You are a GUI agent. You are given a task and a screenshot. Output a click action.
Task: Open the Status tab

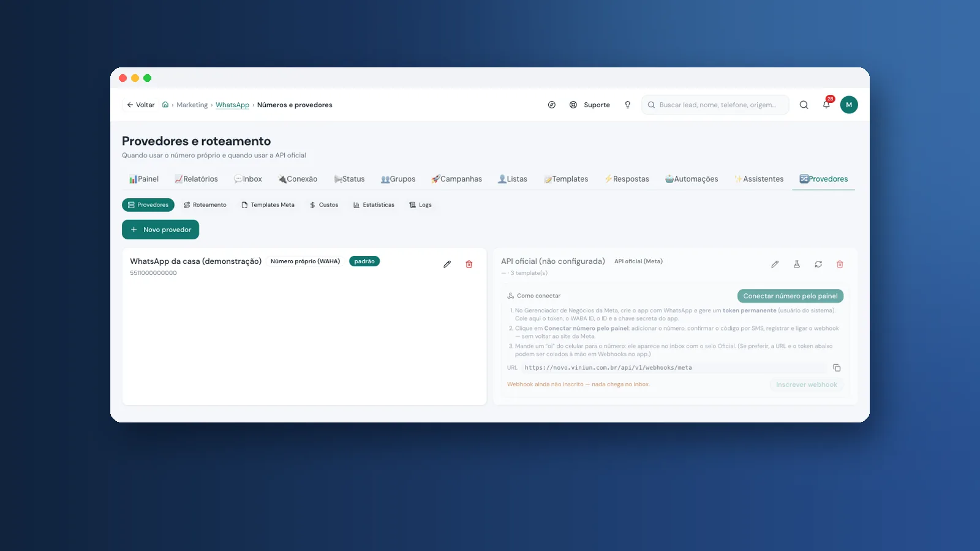coord(349,179)
